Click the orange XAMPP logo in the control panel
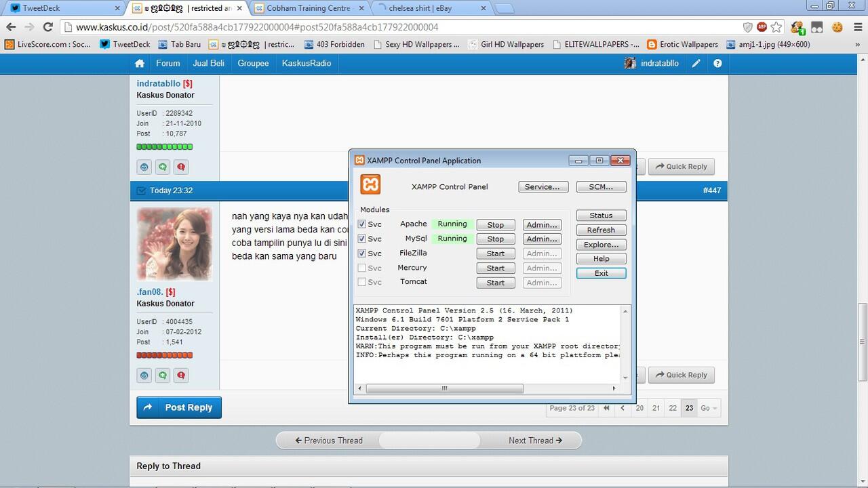 370,184
